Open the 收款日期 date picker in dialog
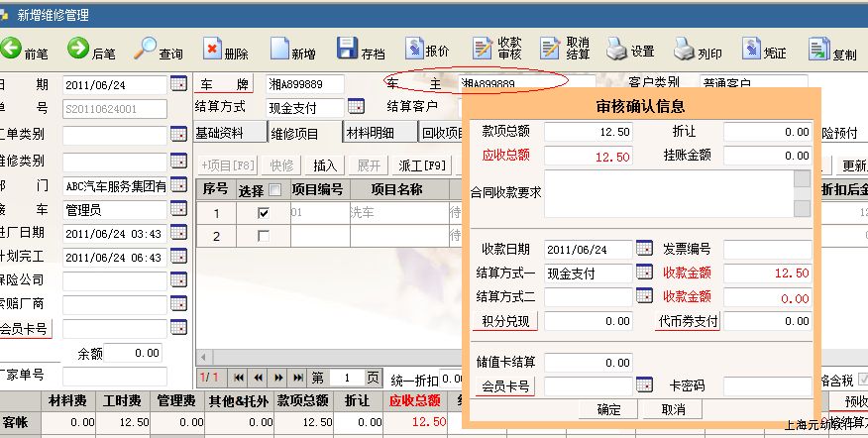868x438 pixels. (644, 249)
